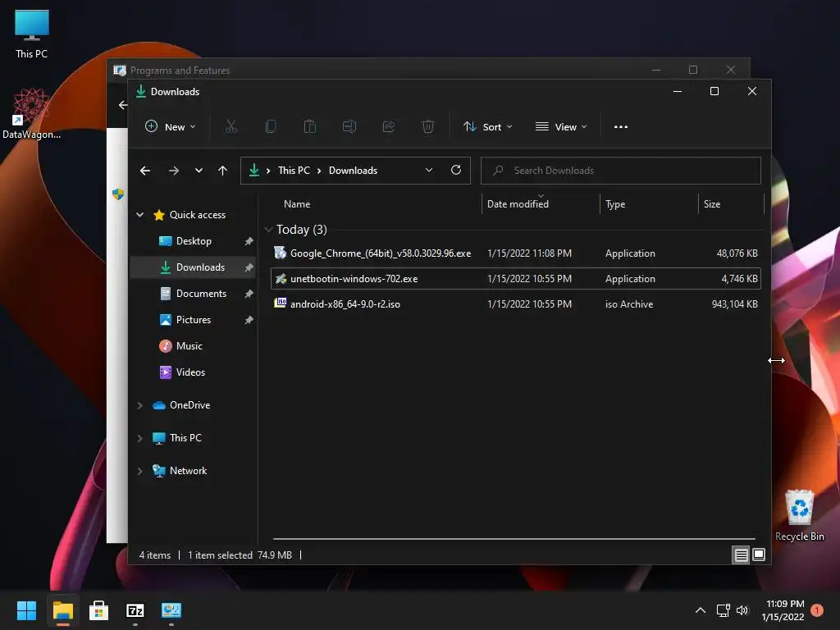Click the Windows Start button
Viewport: 840px width, 630px height.
26,610
